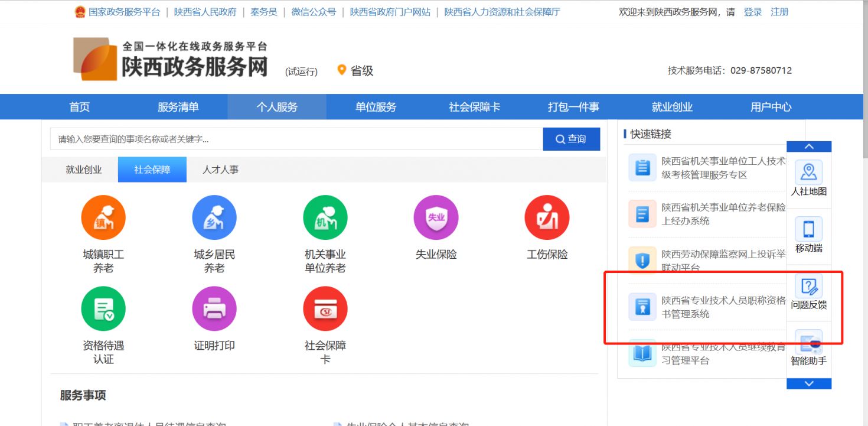
Task: Click the 陕西政务服务网 site logo
Action: 170,59
